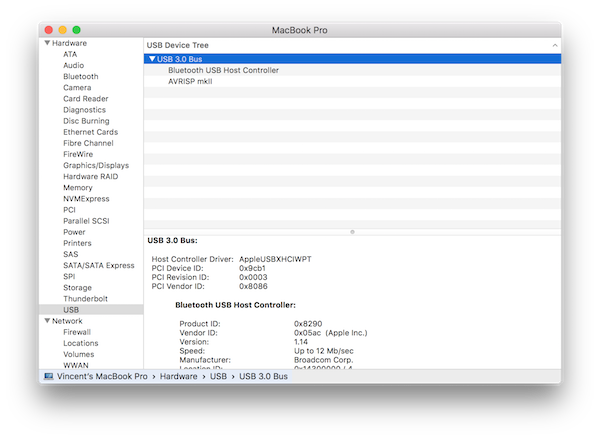Select Fibre Channel in the sidebar

coord(88,143)
